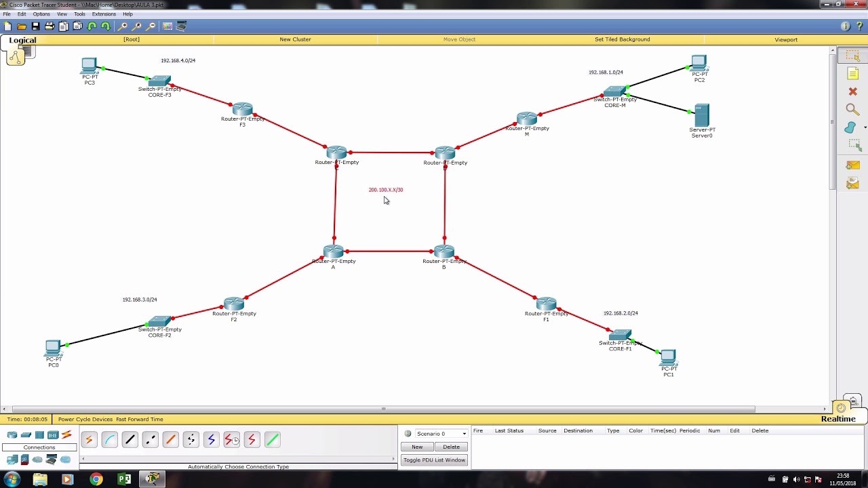This screenshot has width=868, height=488.
Task: Choose the Select tool in right panel
Action: tap(852, 56)
